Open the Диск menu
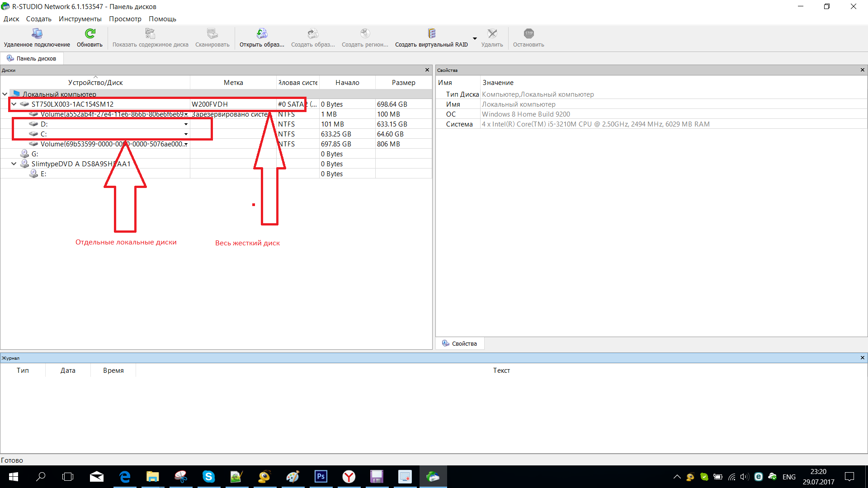868x488 pixels. click(x=11, y=19)
